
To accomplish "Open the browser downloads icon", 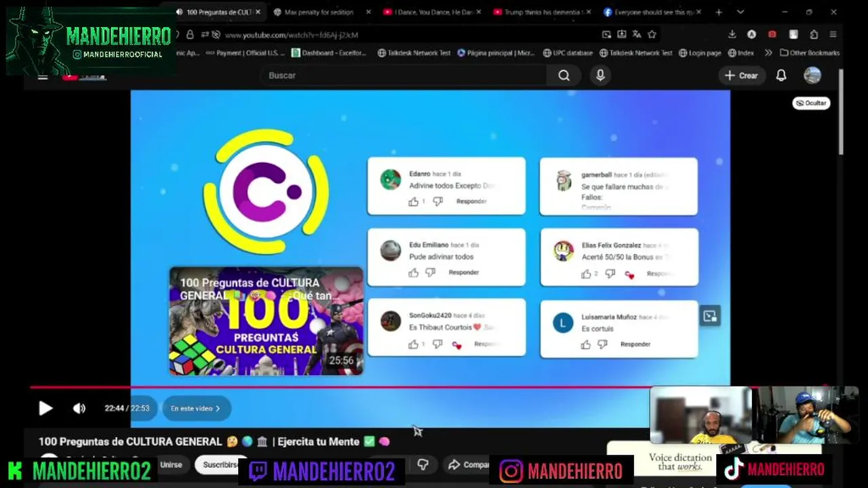I will pos(732,35).
